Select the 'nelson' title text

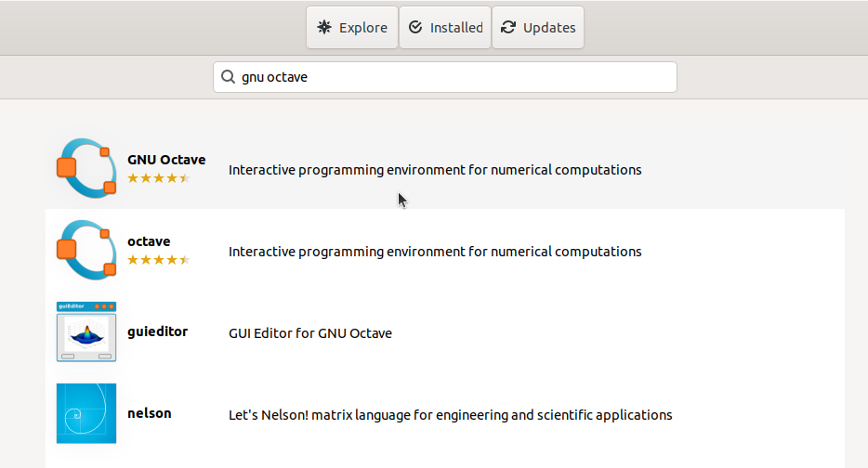150,413
